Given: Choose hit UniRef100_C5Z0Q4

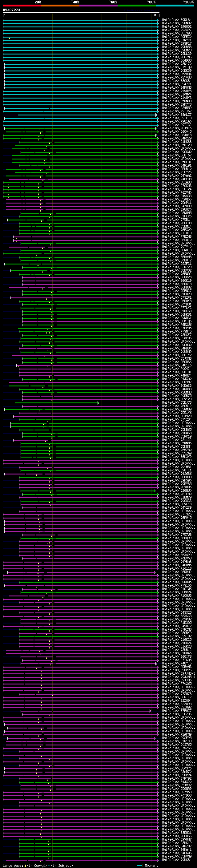Looking at the screenshot, I should [176, 74].
